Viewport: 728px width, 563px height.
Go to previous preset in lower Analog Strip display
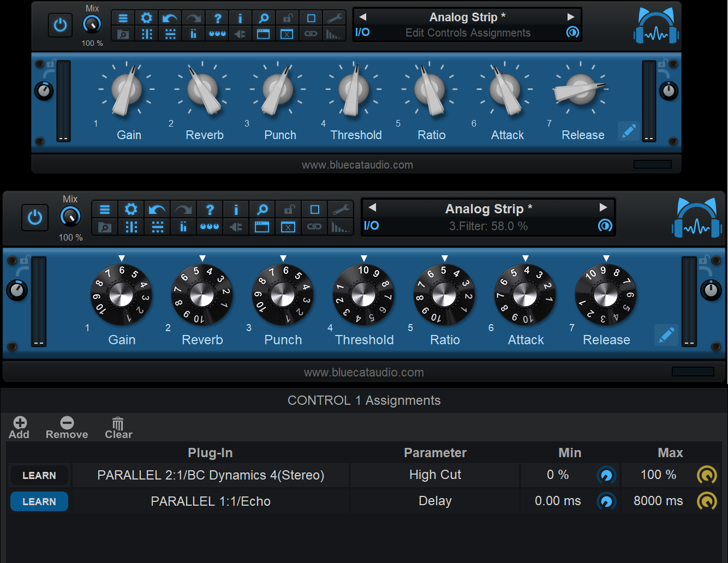click(x=373, y=207)
